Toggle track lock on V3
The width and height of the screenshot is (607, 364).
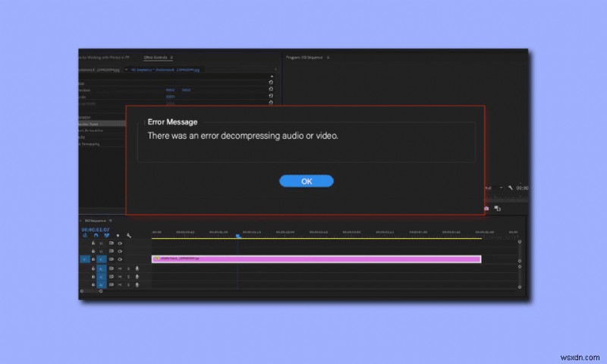[93, 243]
